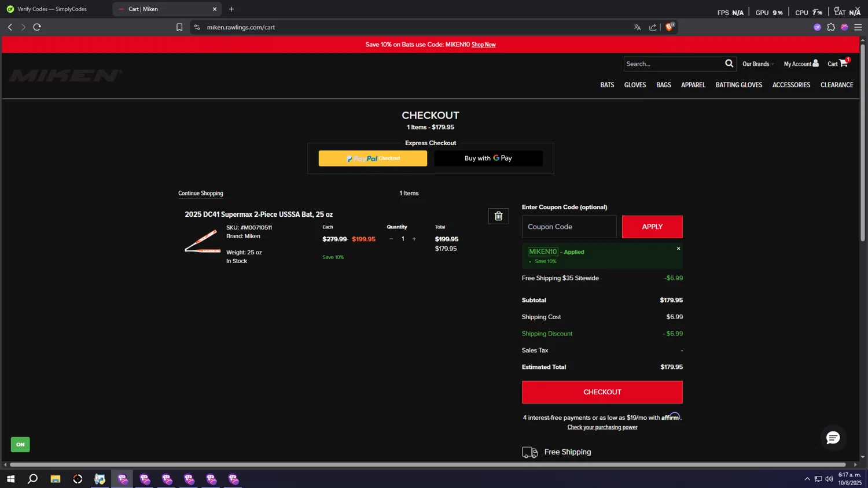868x488 pixels.
Task: Open My Account user icon
Action: (815, 63)
